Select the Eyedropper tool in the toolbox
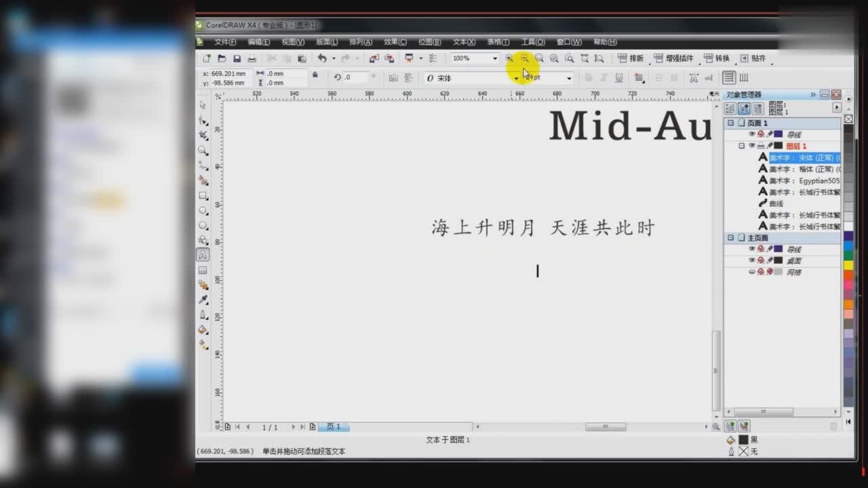Screen dimensions: 868x488 point(203,300)
